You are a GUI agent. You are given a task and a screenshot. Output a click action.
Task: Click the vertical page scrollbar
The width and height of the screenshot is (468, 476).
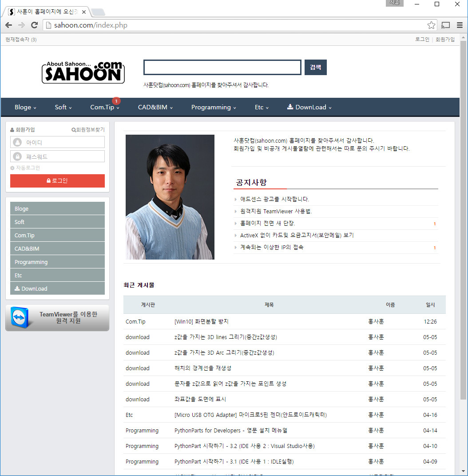[463, 222]
